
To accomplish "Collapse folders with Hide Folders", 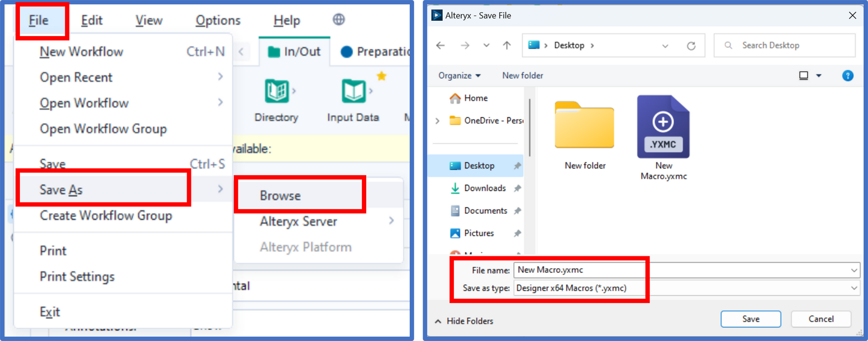I will 464,321.
